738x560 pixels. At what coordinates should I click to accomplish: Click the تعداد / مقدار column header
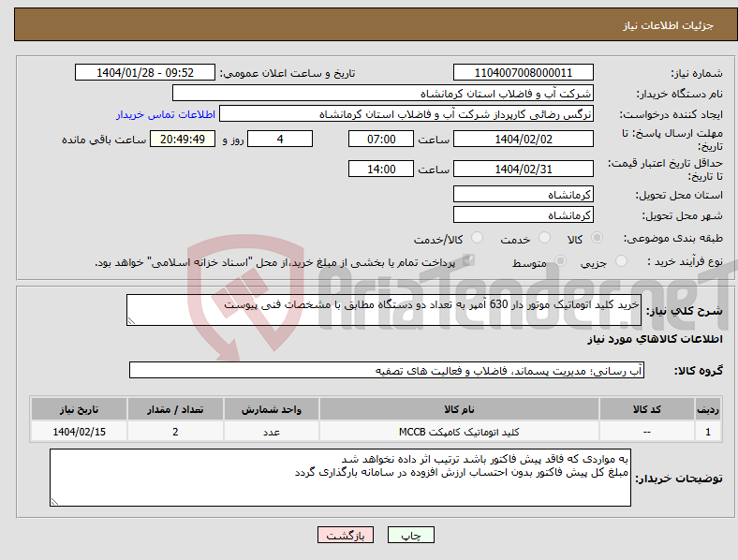[x=175, y=409]
